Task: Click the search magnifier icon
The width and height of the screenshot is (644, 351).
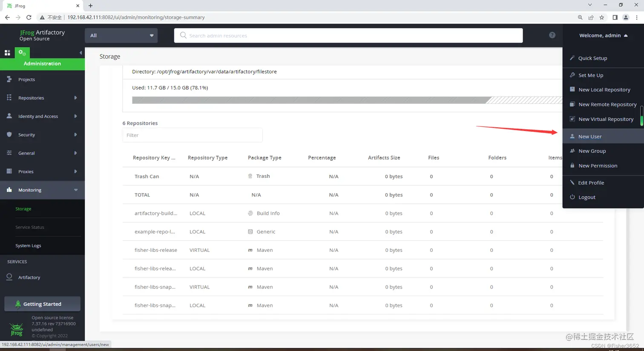Action: pos(183,35)
